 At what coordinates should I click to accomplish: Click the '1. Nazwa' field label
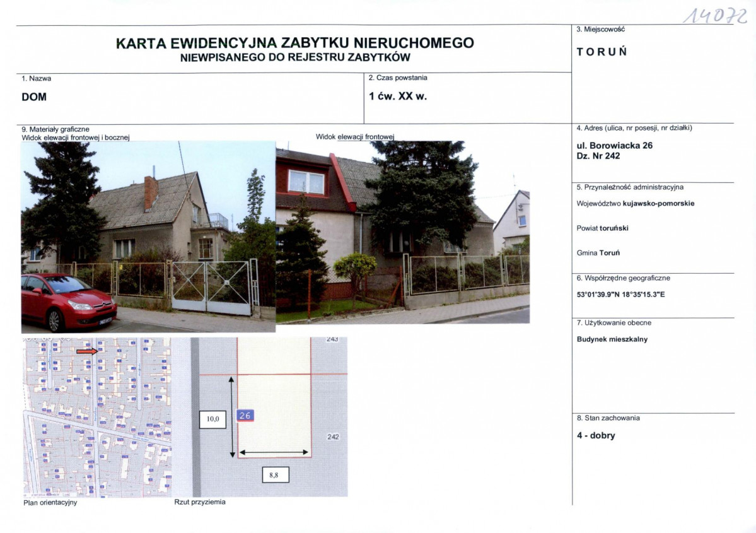pos(36,78)
